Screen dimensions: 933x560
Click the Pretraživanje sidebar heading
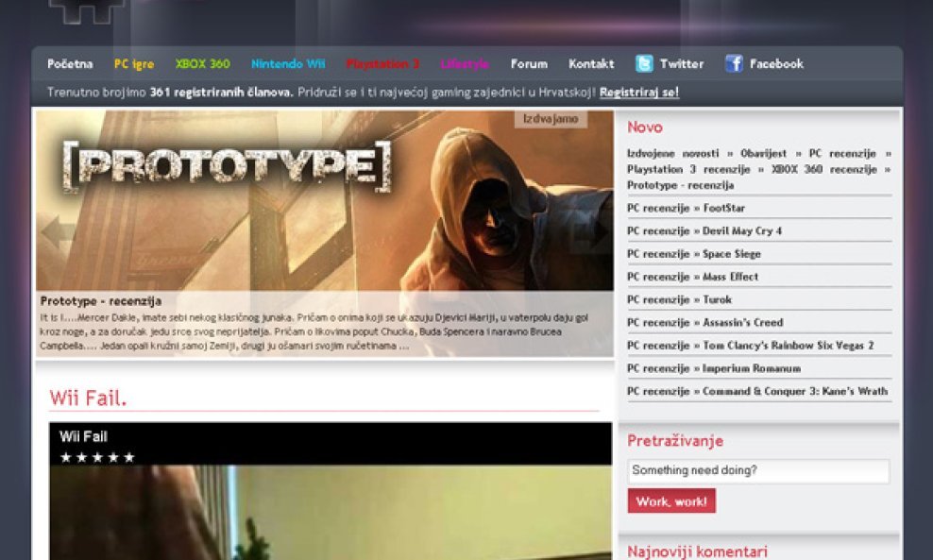pos(675,441)
